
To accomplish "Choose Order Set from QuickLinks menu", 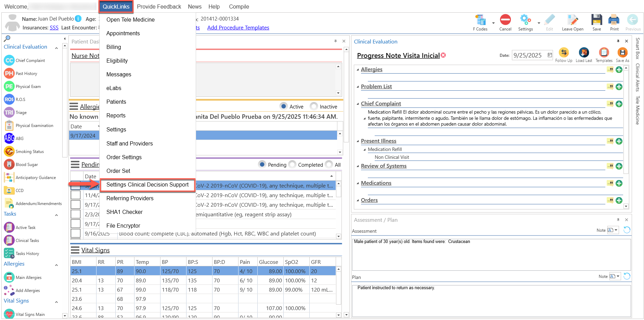I will click(118, 171).
